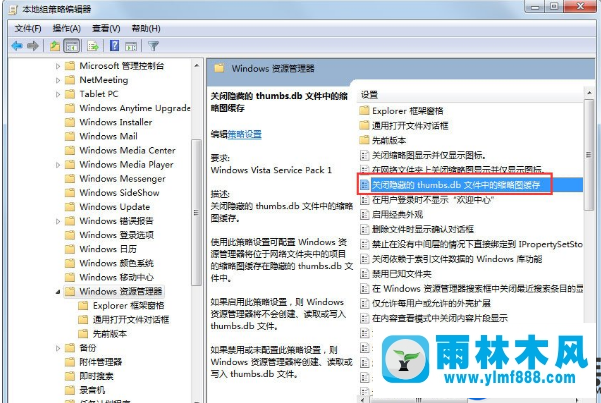Click policy icon of selected thumbs.db setting
The image size is (601, 403).
pyautogui.click(x=364, y=185)
